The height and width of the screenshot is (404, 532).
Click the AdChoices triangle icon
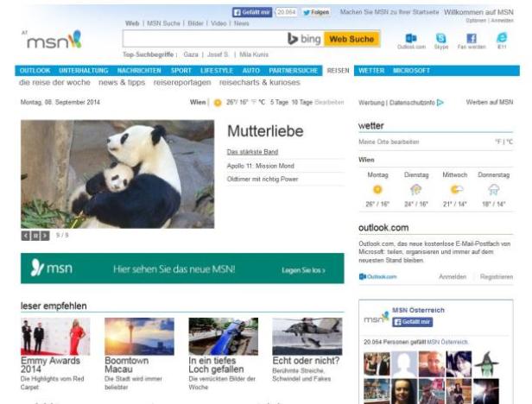[x=440, y=103]
